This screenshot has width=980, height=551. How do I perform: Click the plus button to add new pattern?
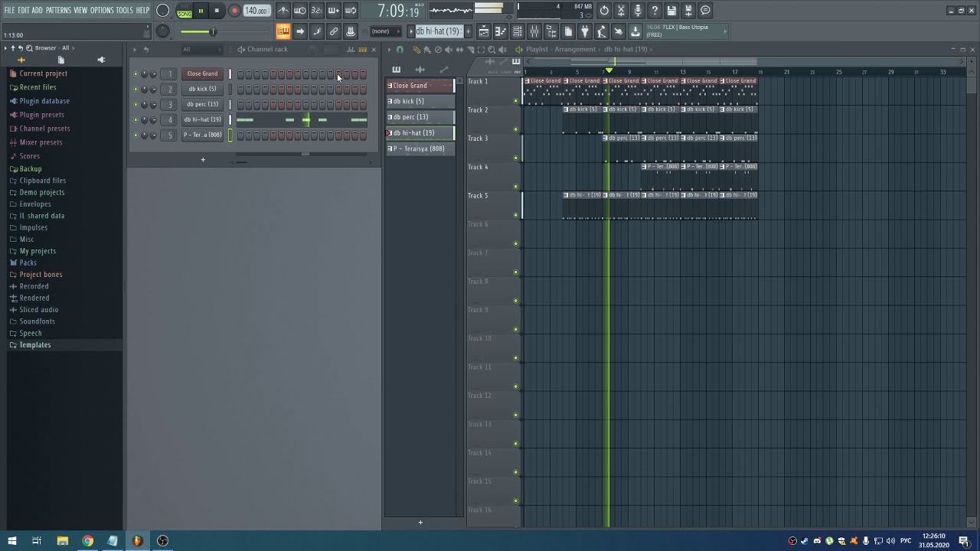coord(468,31)
